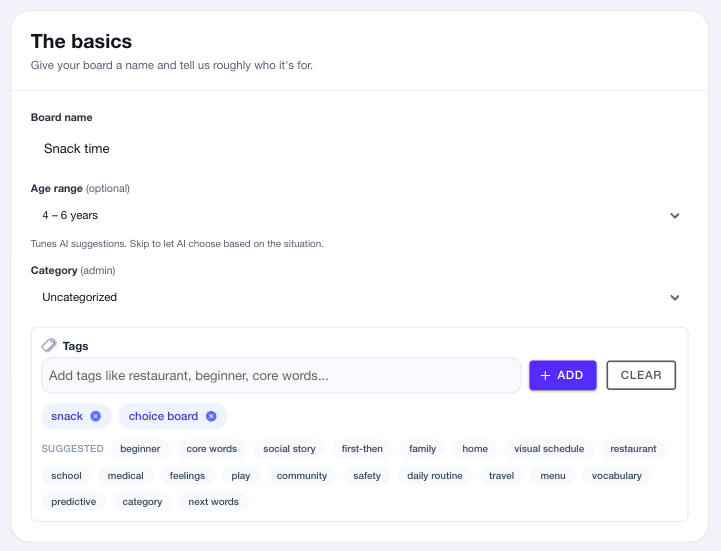Add suggested tag medical
Image resolution: width=721 pixels, height=551 pixels.
(126, 476)
